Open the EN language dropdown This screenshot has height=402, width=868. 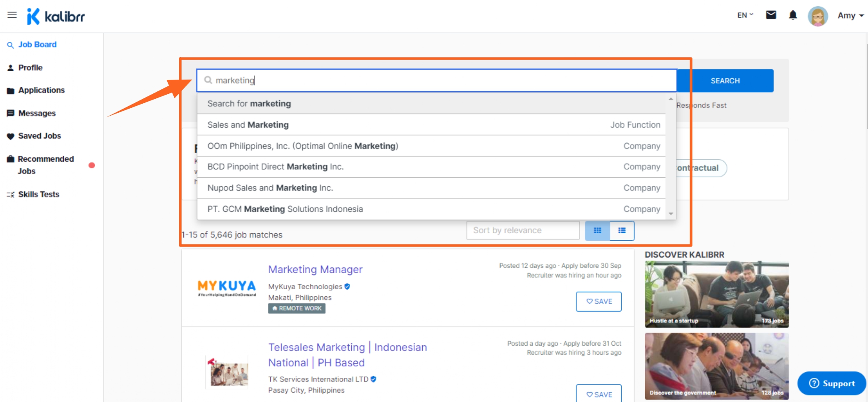[745, 15]
